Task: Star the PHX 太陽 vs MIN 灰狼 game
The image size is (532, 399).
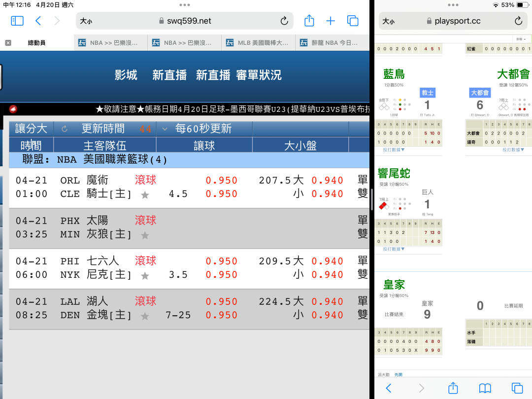Action: point(145,235)
